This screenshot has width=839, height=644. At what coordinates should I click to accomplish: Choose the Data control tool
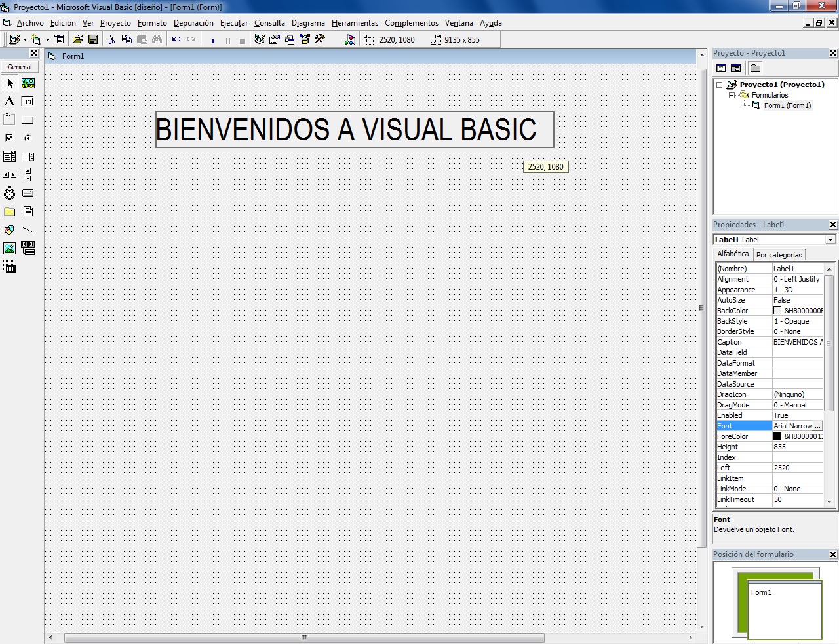[28, 248]
